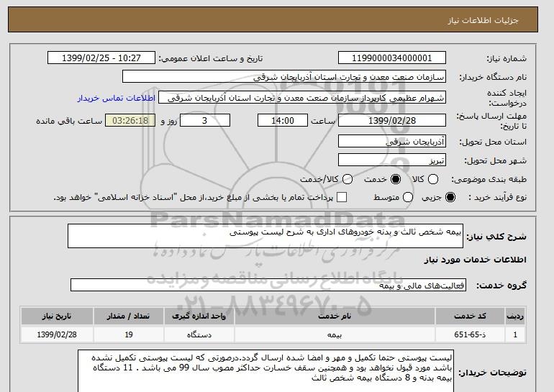Select the بیمه service name cell
Viewport: 554px width, 392px height.
tap(335, 334)
